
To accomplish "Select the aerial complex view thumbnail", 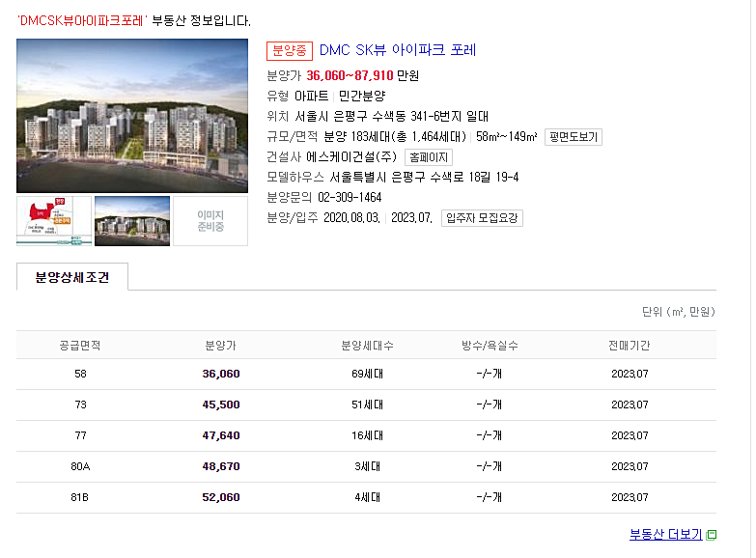I will 132,221.
